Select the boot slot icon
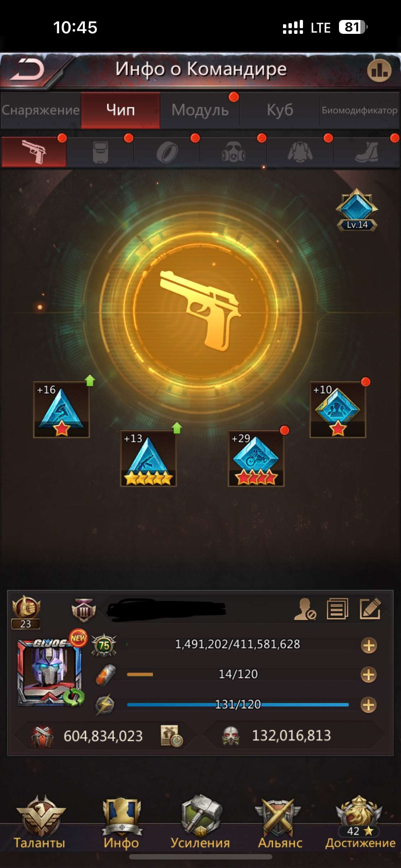This screenshot has height=868, width=401. point(367,153)
